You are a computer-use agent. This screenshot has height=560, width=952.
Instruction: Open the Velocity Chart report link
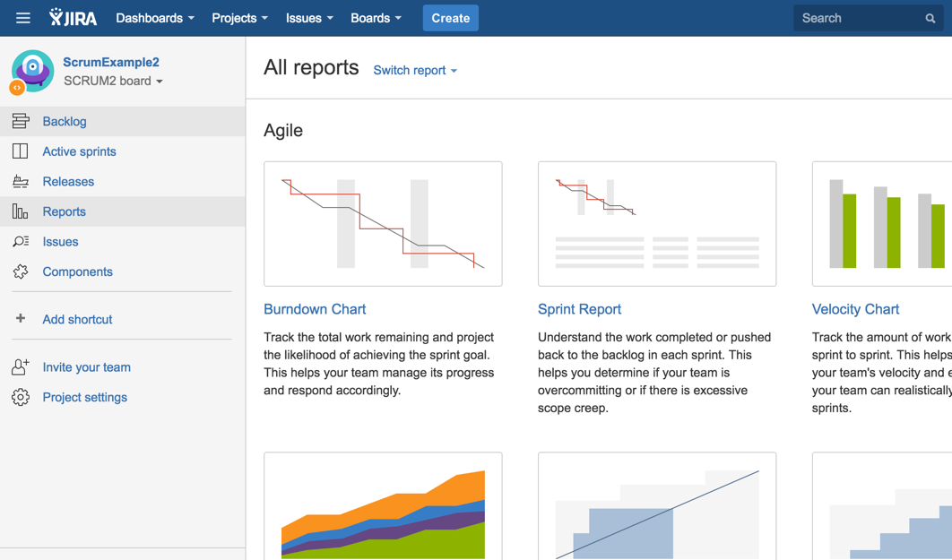[x=855, y=309]
